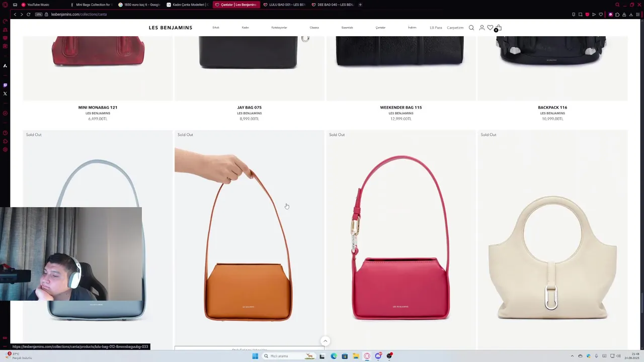Open the MINI MONABAG 121 product link
644x362 pixels.
(98, 107)
